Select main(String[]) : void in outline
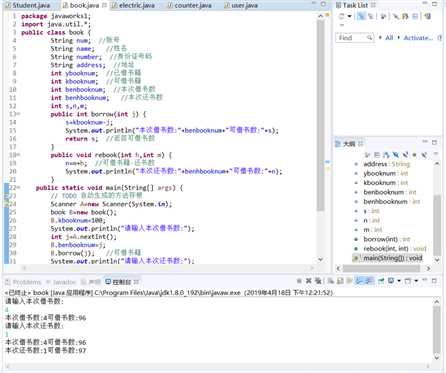The image size is (446, 373). 393,258
